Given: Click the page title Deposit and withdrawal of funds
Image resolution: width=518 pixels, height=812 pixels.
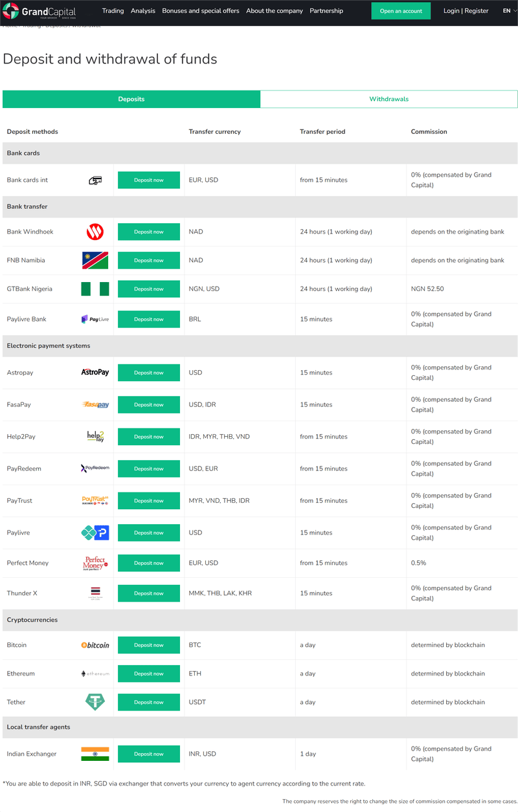Looking at the screenshot, I should pos(110,59).
